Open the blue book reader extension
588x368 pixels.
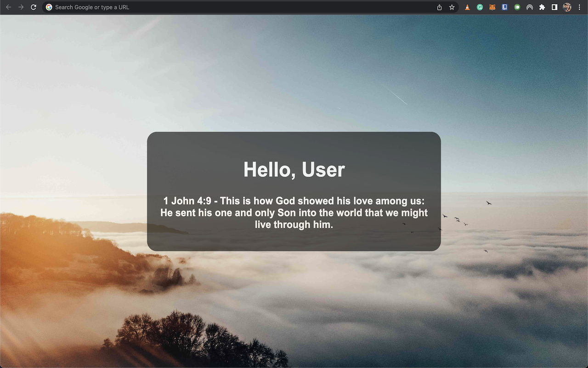coord(504,7)
